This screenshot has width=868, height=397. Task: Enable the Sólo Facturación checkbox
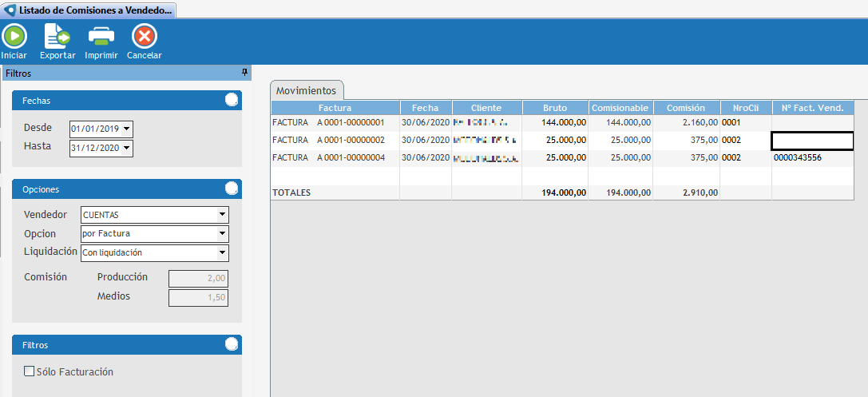tap(30, 371)
